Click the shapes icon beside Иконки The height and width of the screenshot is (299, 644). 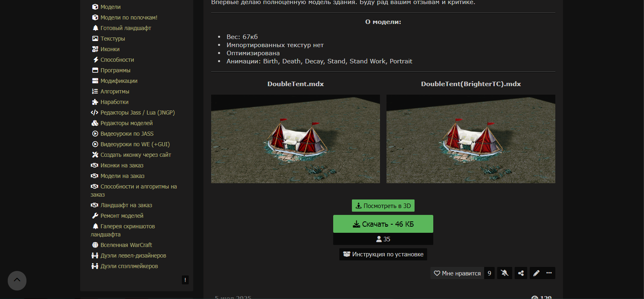point(95,49)
